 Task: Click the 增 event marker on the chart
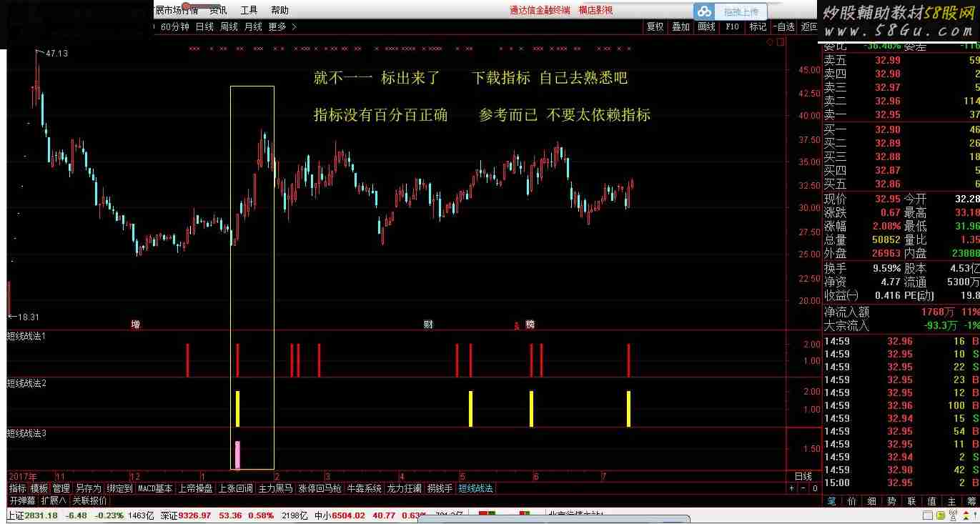point(135,325)
